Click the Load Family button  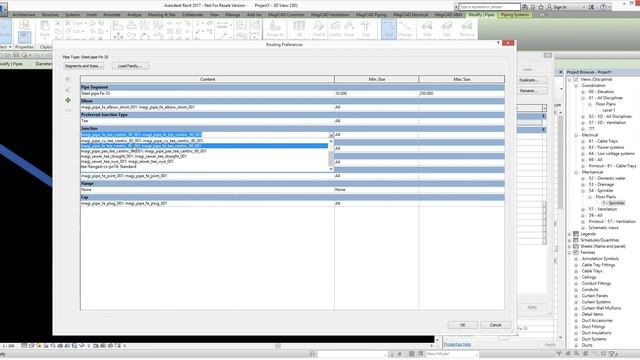130,66
